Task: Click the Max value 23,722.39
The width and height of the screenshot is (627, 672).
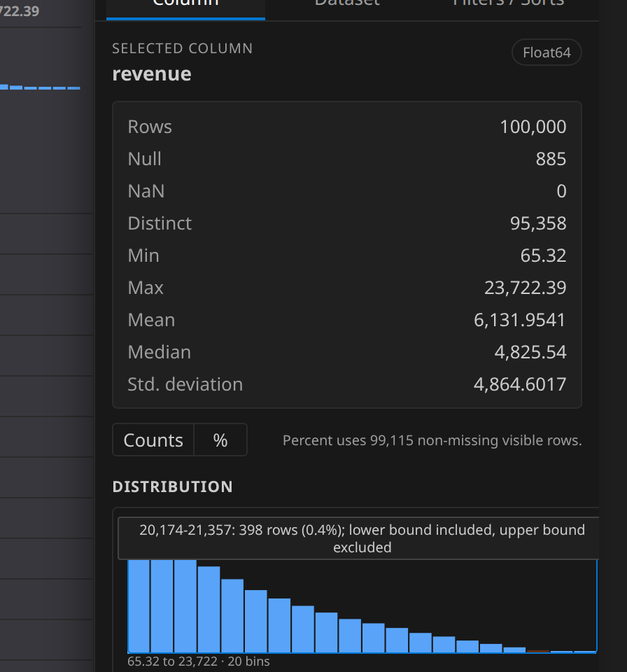Action: (526, 288)
